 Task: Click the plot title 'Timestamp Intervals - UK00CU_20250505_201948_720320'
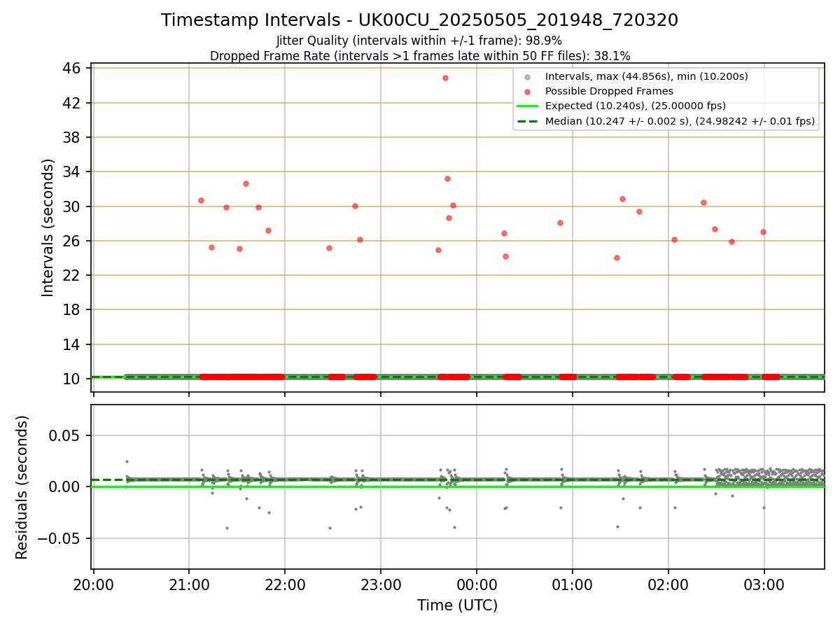pos(419,20)
